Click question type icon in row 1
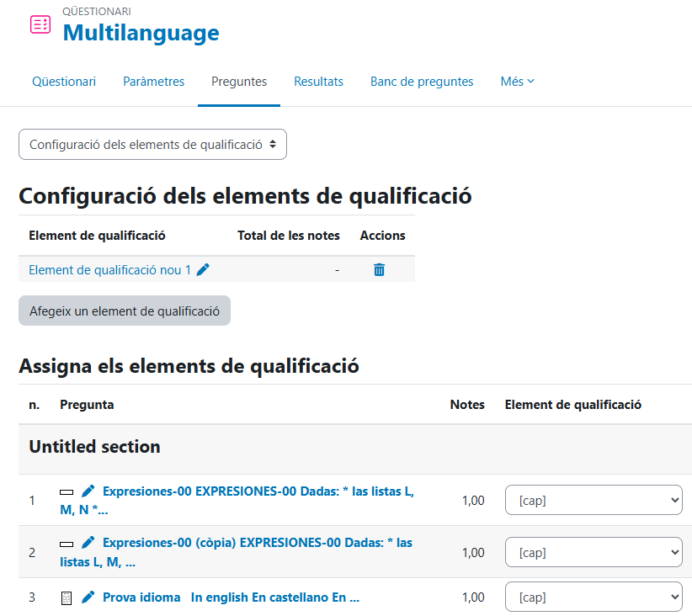692x616 pixels. 67,491
